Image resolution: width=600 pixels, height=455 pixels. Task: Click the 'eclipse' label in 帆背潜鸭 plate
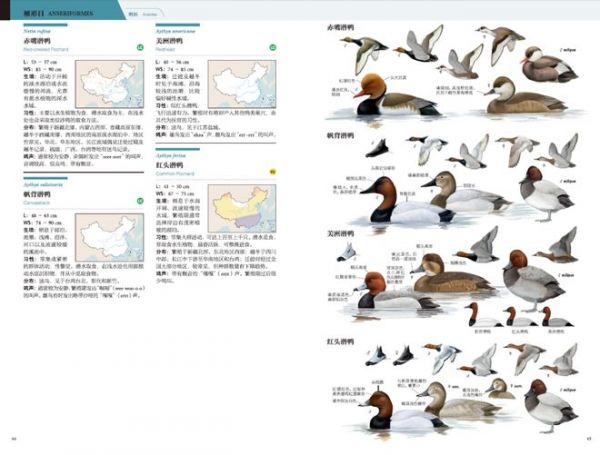[568, 181]
